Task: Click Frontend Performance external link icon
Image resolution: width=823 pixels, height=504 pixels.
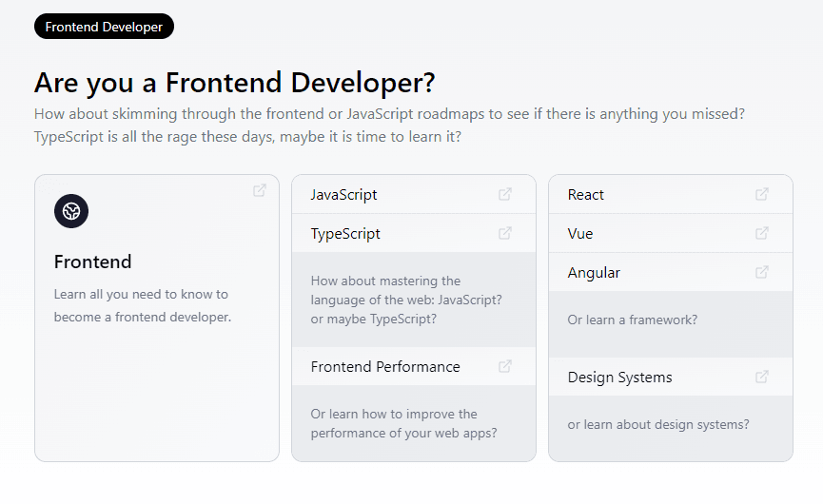Action: point(505,366)
